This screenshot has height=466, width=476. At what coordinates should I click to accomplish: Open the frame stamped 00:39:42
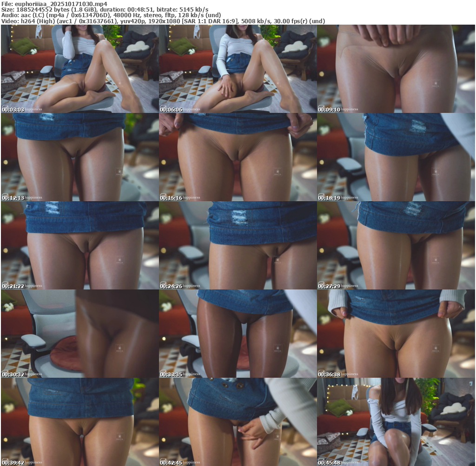click(x=79, y=422)
